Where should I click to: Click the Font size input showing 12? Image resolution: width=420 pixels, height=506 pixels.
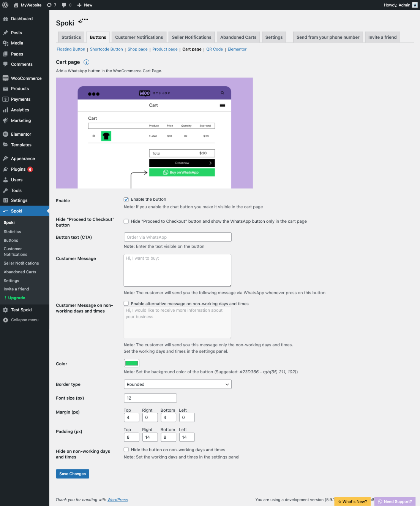[x=150, y=398]
